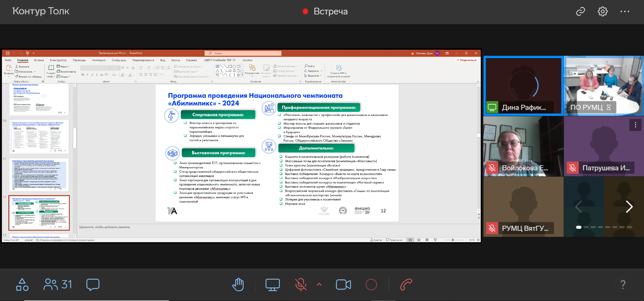Viewport: 644px width, 301px height.
Task: Toggle underline Ч formatting
Action: [x=92, y=75]
